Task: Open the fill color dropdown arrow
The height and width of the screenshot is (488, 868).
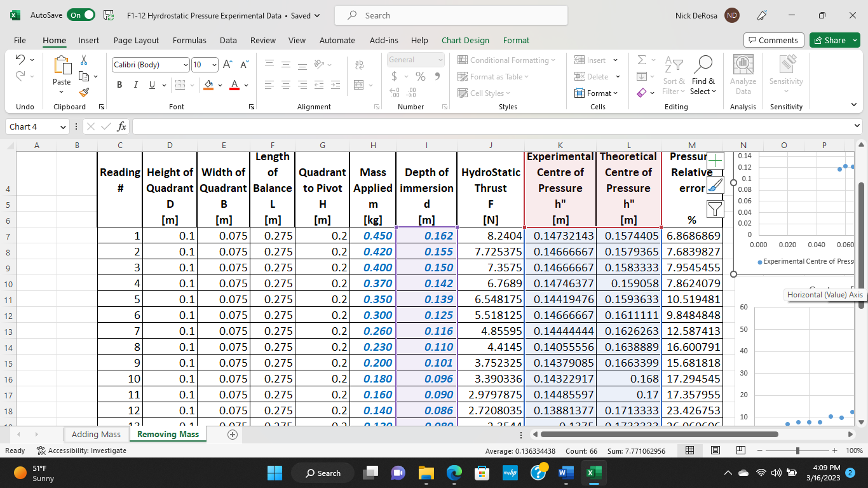Action: click(220, 85)
